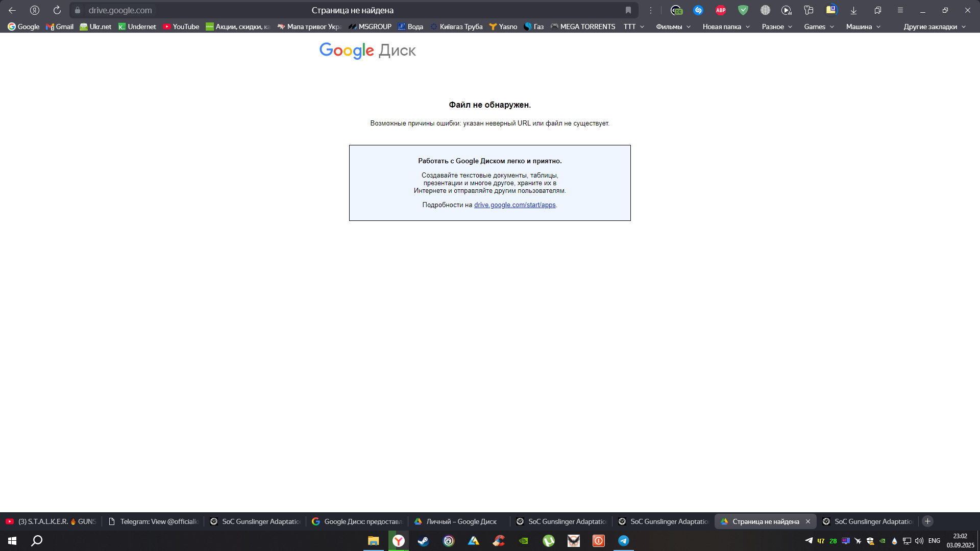Reload the current page
The width and height of the screenshot is (980, 551).
pos(57,10)
